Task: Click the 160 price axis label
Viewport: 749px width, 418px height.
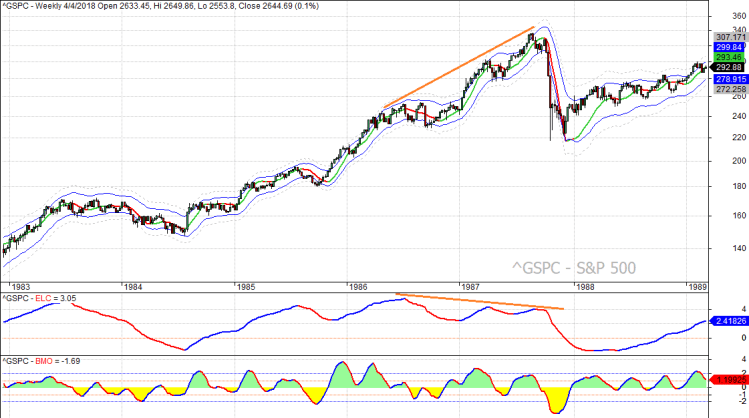Action: tap(738, 216)
